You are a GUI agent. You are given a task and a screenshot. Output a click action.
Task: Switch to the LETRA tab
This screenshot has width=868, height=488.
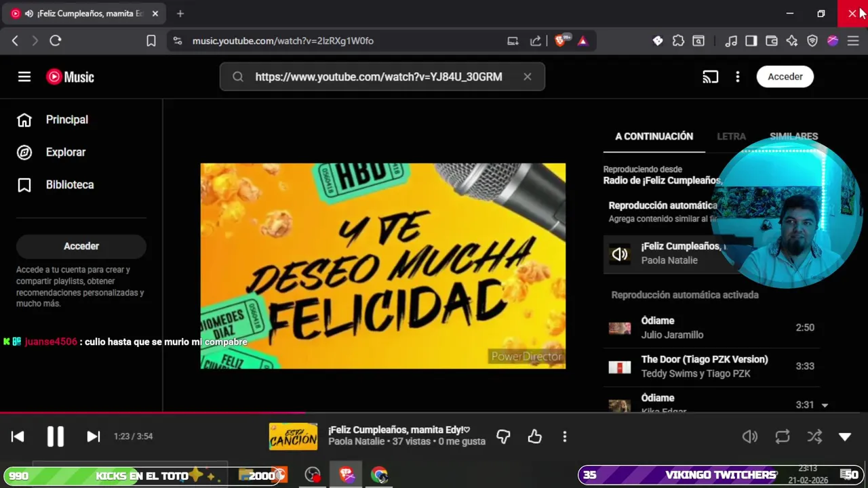(x=732, y=136)
